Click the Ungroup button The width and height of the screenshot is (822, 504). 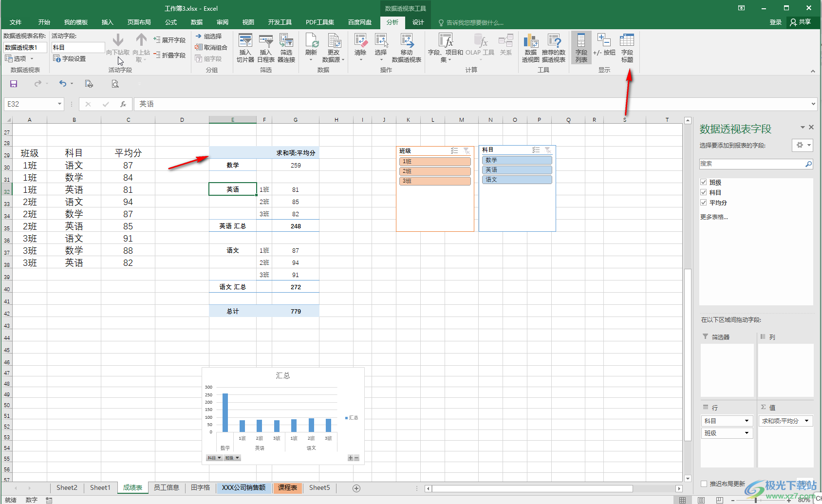pos(211,47)
